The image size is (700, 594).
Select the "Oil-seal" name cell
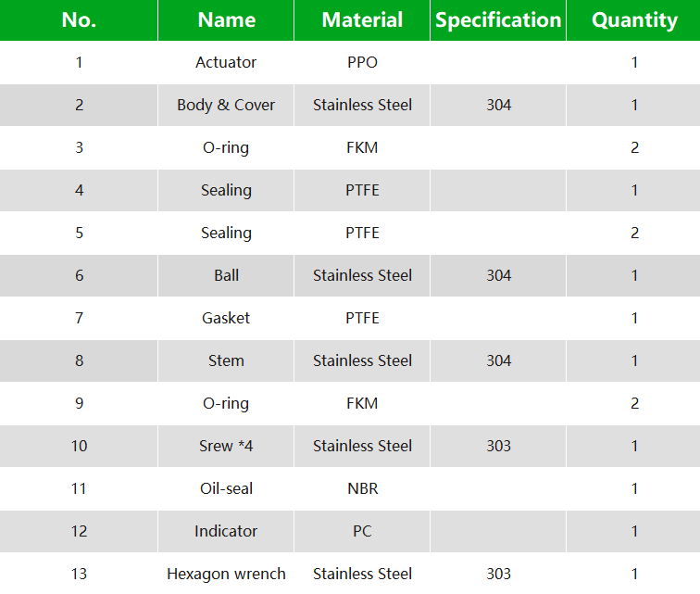[x=226, y=489]
